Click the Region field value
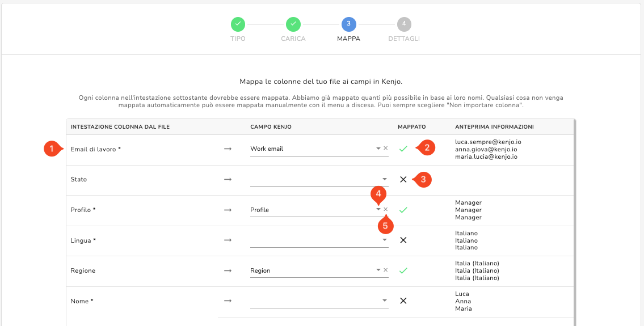The height and width of the screenshot is (326, 644). pyautogui.click(x=260, y=270)
